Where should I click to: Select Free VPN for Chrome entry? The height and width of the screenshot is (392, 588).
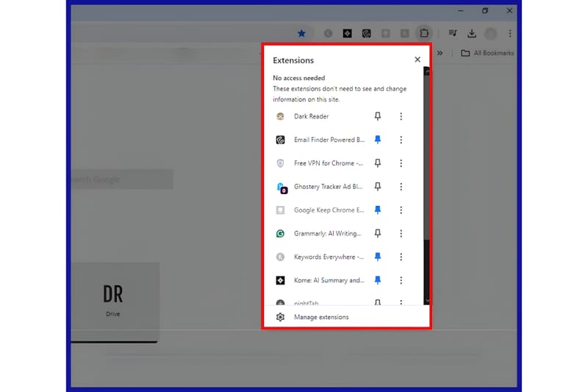click(x=328, y=163)
